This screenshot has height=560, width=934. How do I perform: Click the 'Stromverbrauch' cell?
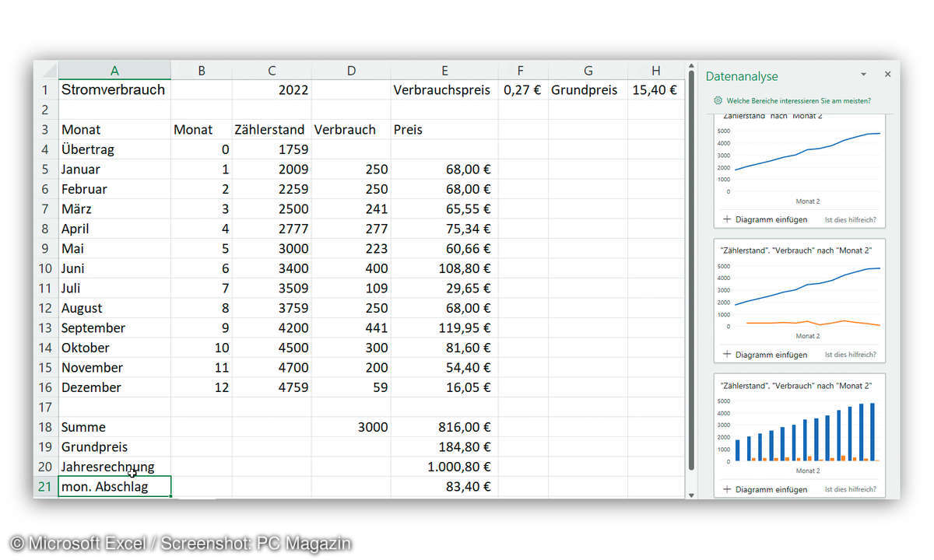[x=114, y=89]
